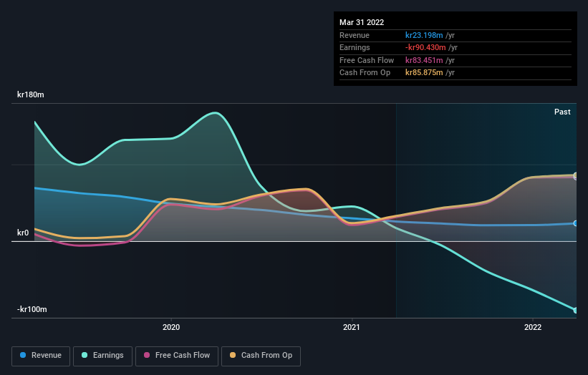Screen dimensions: 588x375
Task: Toggle the Cash From Op legend button
Action: tap(261, 356)
